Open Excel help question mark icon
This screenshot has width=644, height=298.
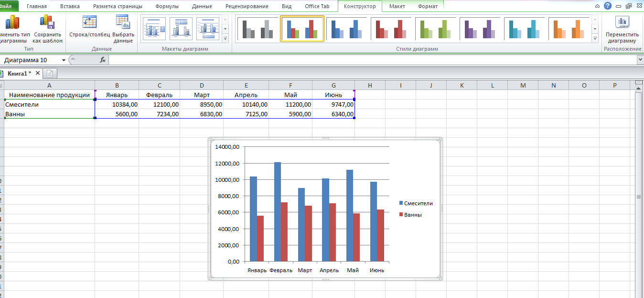(608, 6)
